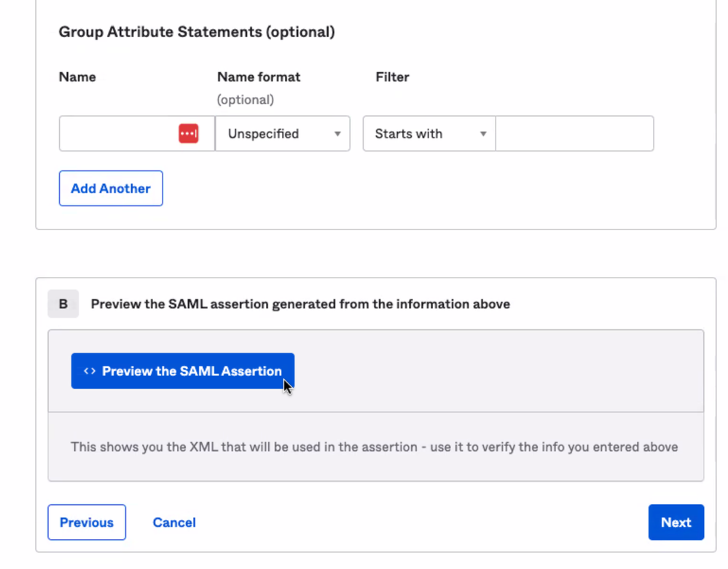Click the (optional) text under Name format
The width and height of the screenshot is (728, 569).
[246, 100]
